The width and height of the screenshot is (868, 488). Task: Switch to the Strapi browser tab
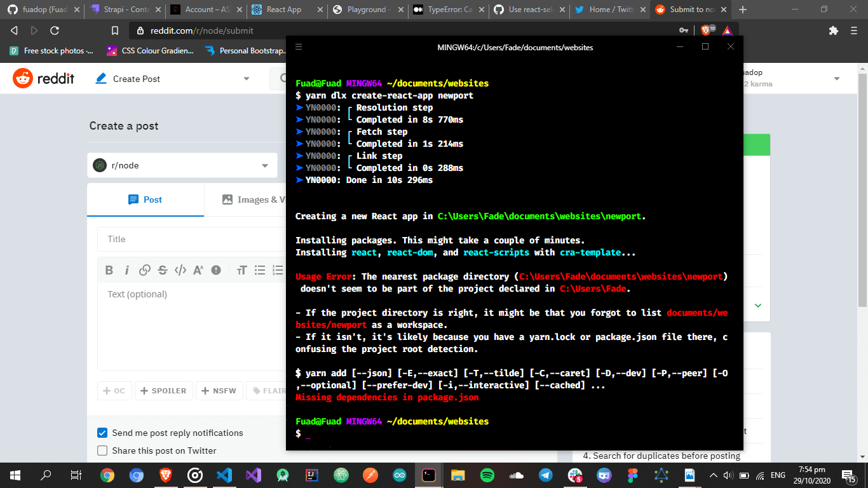tap(124, 10)
